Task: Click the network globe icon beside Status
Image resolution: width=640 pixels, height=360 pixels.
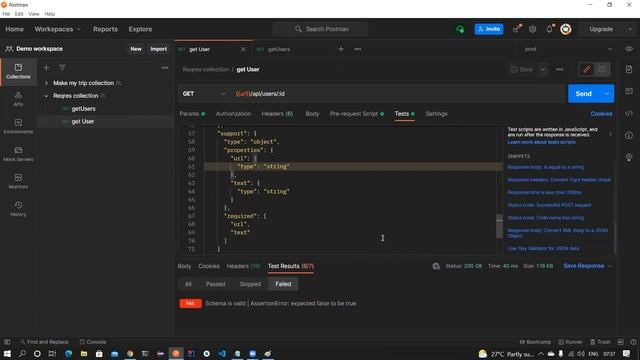Action: point(436,266)
